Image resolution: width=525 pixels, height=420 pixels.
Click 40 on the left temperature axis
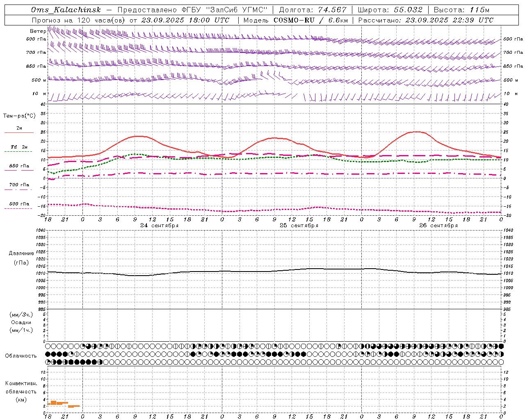pyautogui.click(x=43, y=104)
